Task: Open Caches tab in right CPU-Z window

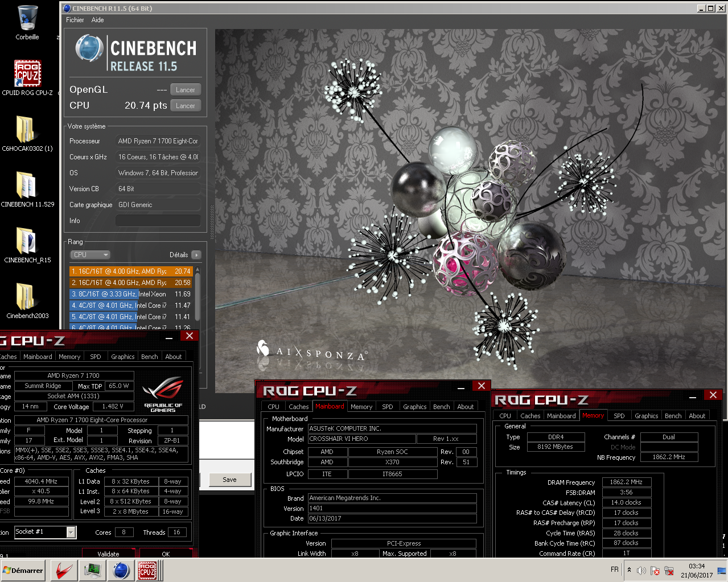Action: (530, 416)
